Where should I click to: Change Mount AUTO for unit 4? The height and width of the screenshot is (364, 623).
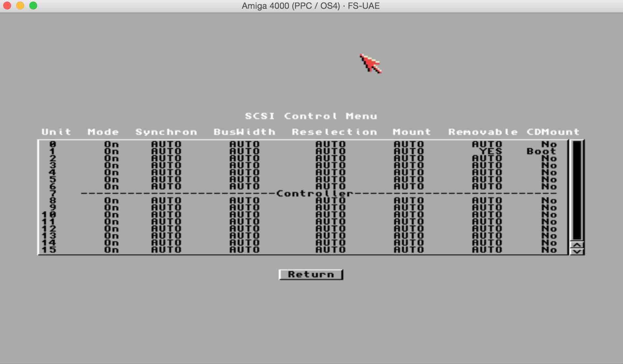pos(409,173)
